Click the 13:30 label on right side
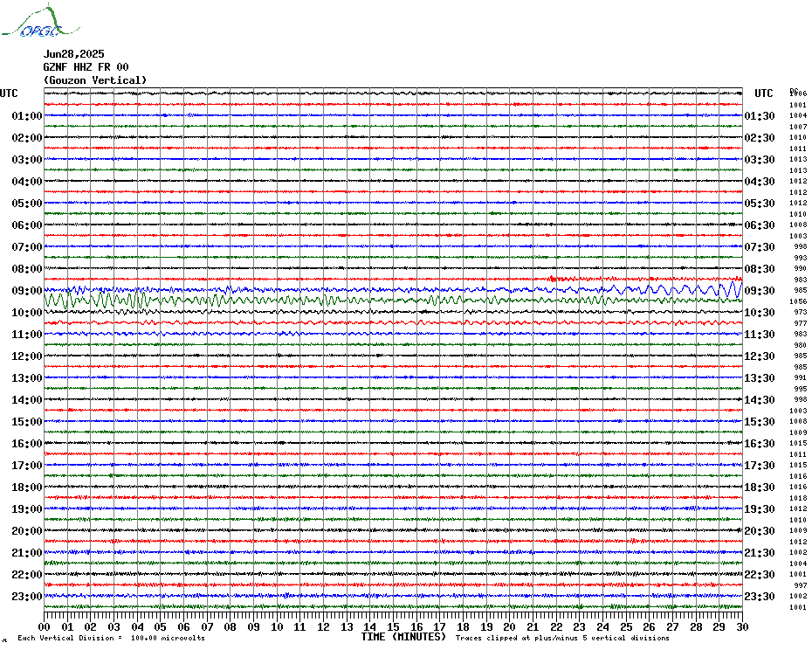Viewport: 812px width, 650px height. pyautogui.click(x=760, y=378)
